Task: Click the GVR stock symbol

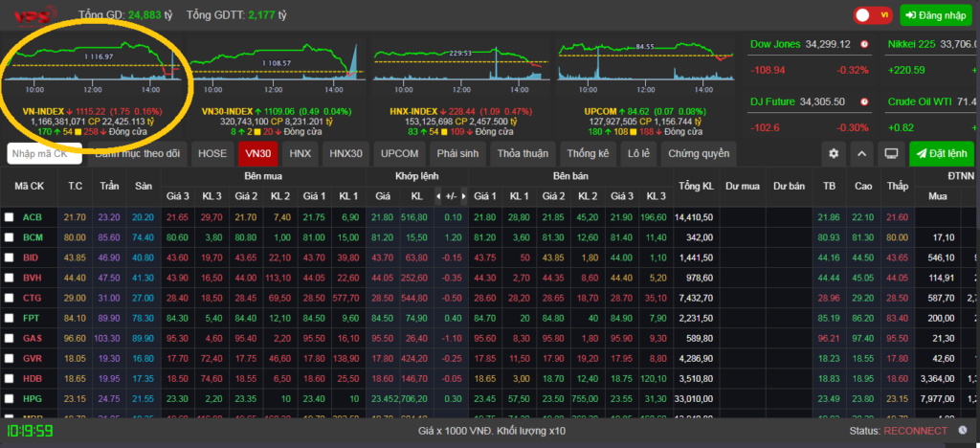Action: [x=32, y=359]
